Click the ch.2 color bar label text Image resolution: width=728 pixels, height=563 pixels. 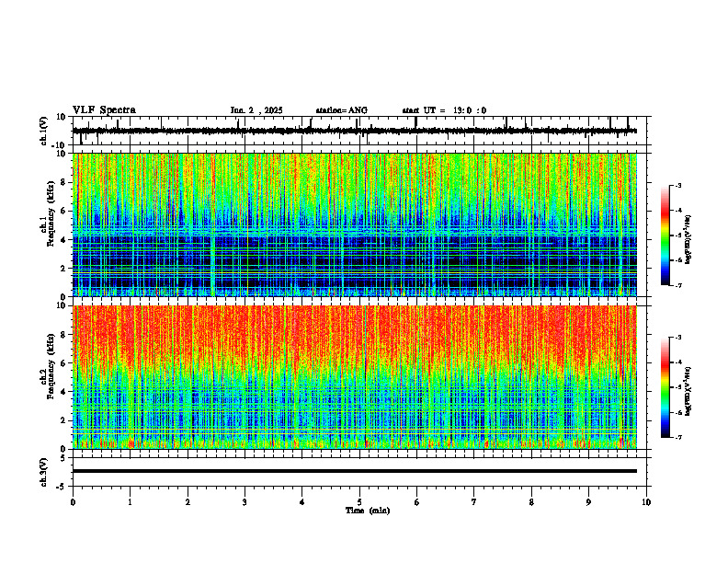coord(688,391)
